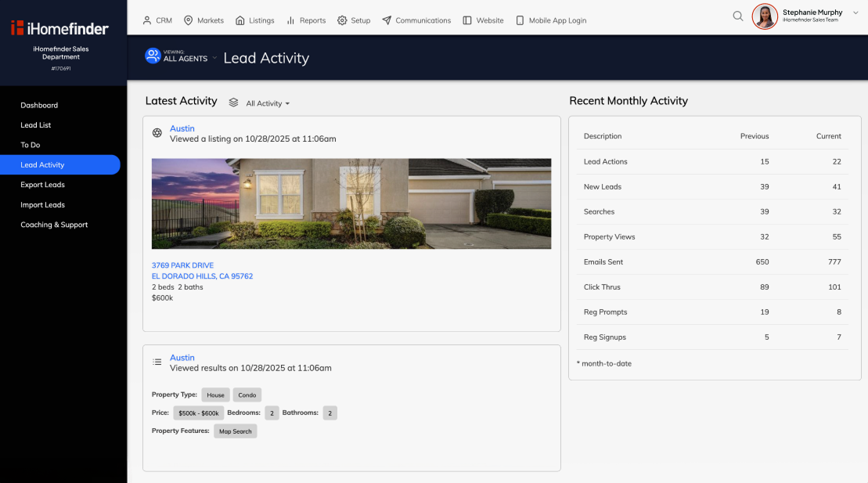
Task: Click the camera aperture icon for viewed listing
Action: [157, 133]
